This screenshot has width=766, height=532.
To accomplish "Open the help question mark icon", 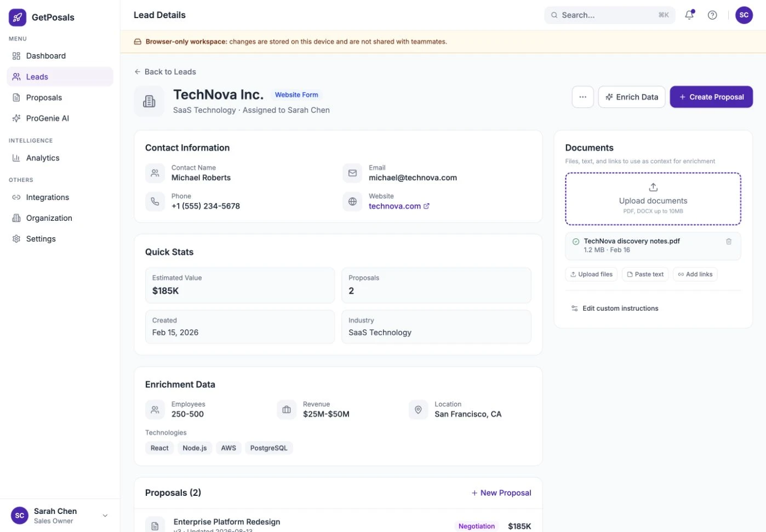I will [712, 15].
